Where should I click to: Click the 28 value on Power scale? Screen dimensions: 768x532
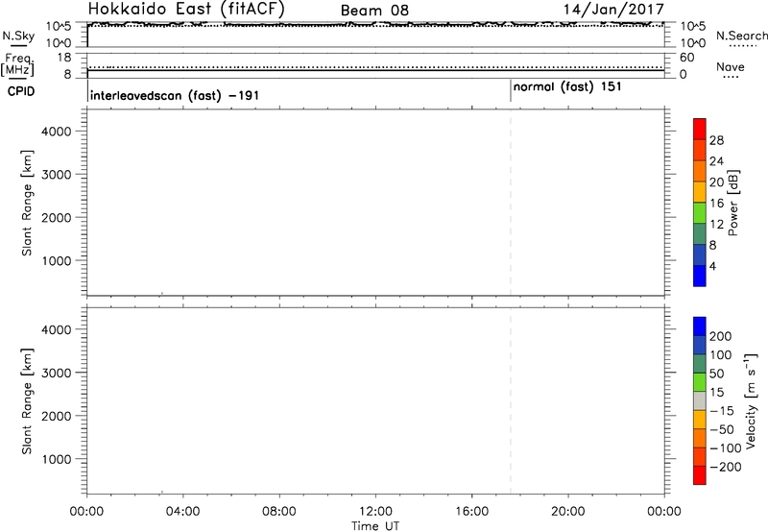pos(716,140)
